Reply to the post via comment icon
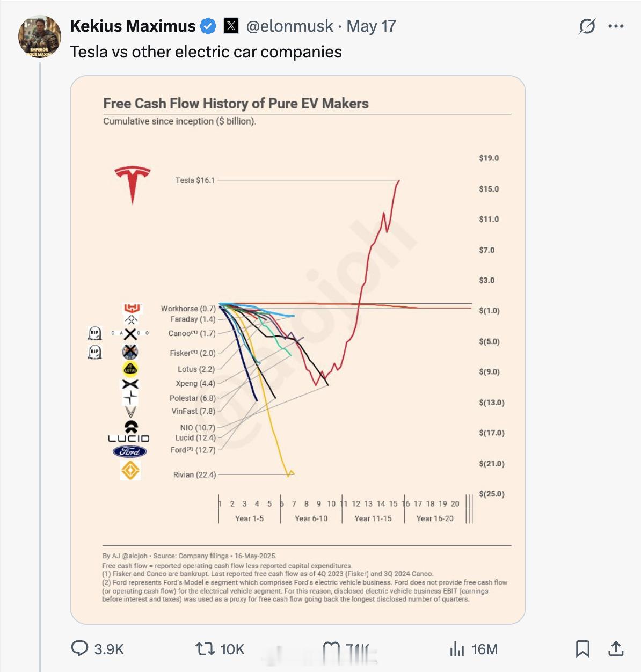The image size is (641, 672). point(79,648)
